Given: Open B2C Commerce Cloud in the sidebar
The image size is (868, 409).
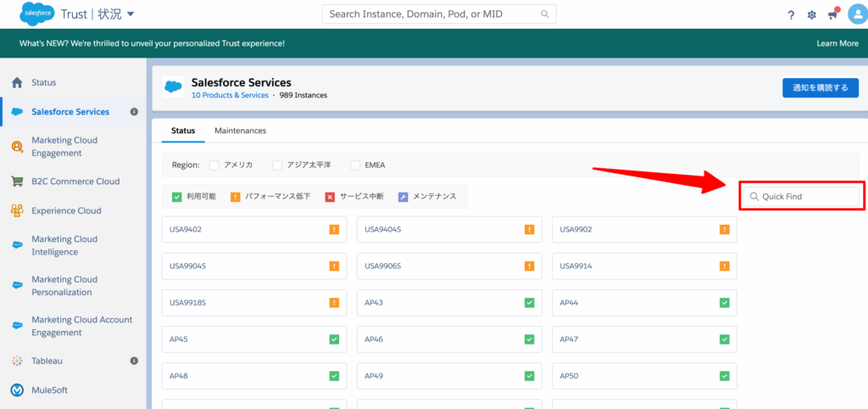Looking at the screenshot, I should point(75,182).
